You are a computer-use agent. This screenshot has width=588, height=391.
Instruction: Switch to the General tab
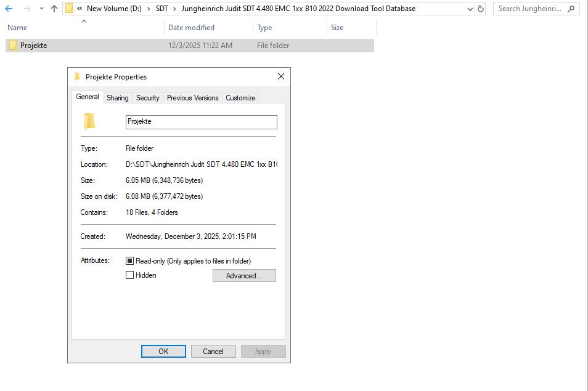coord(88,97)
